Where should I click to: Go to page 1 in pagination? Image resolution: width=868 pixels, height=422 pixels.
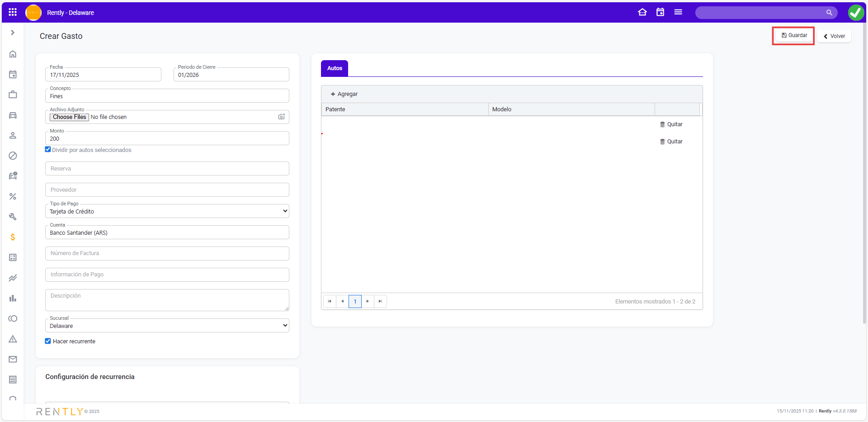pos(355,301)
